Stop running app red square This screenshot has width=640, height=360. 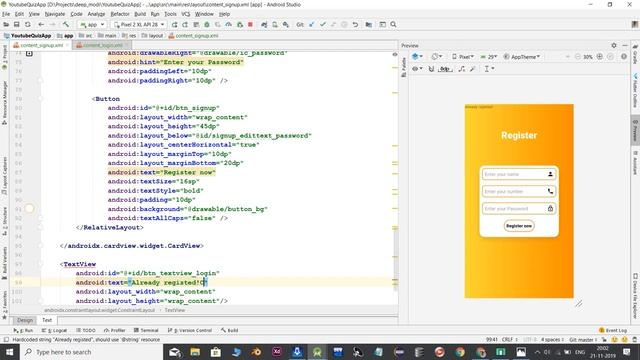coord(250,24)
